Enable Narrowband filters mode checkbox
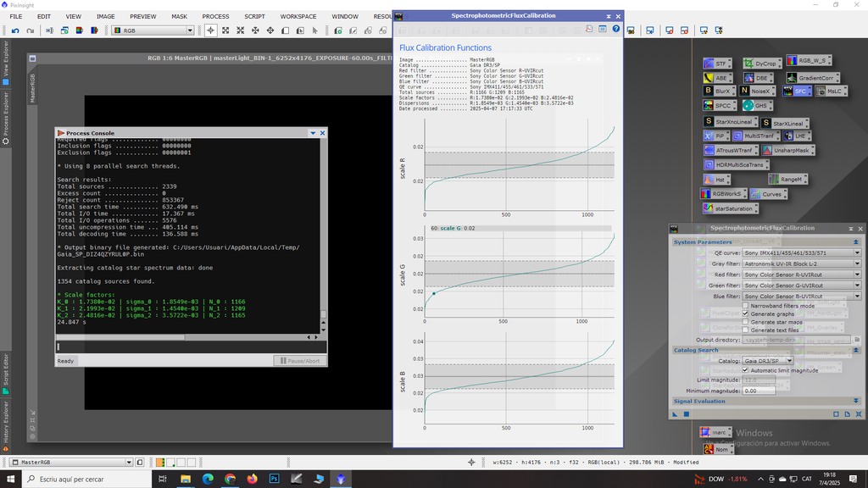Screen dimensions: 868x488 (x=745, y=305)
